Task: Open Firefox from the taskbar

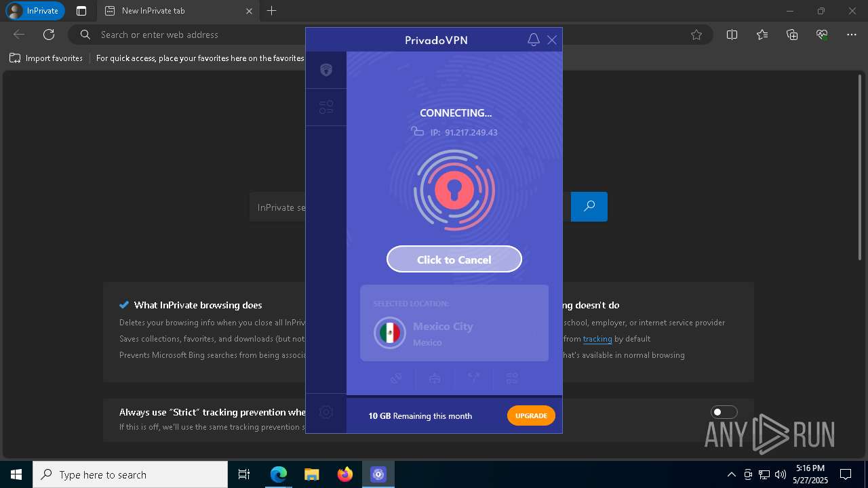Action: pyautogui.click(x=344, y=474)
